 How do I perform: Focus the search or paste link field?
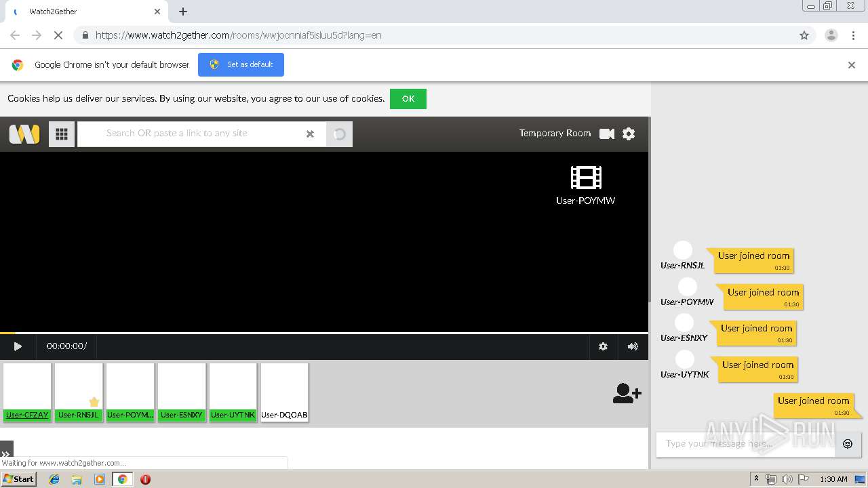(201, 134)
